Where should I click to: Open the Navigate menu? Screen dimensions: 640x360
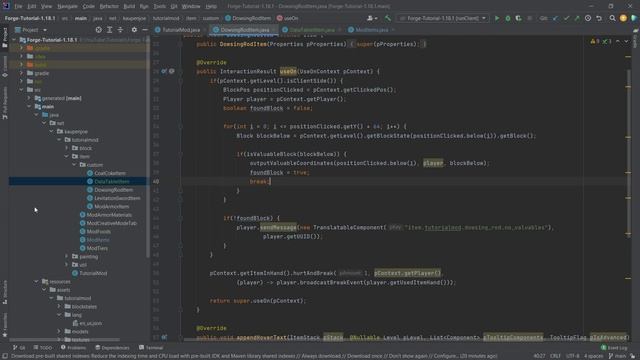tap(67, 7)
